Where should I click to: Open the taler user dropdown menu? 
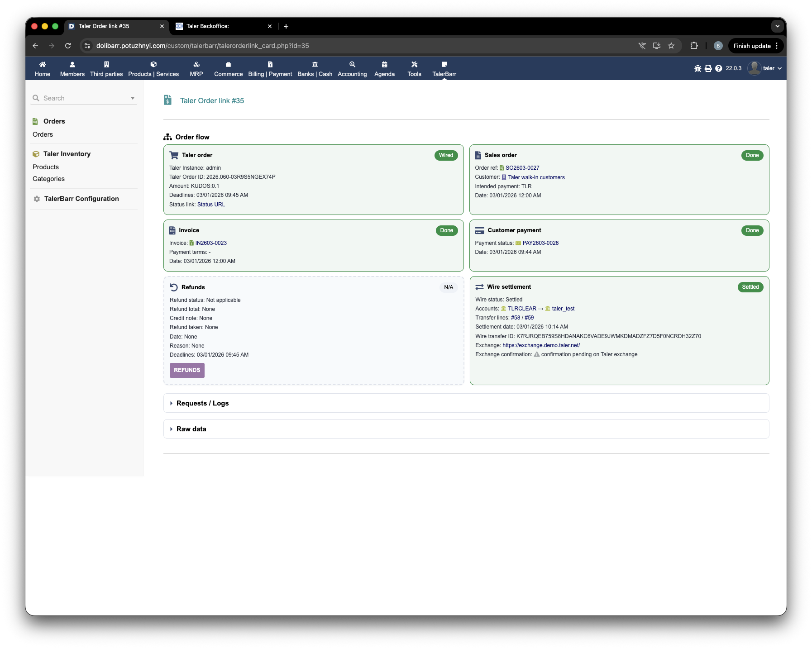click(765, 68)
